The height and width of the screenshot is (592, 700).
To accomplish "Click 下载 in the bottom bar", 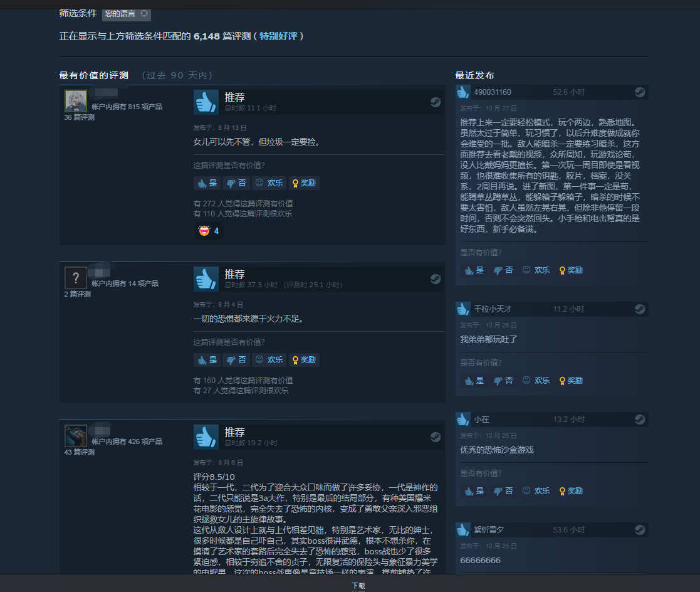I will tap(358, 585).
